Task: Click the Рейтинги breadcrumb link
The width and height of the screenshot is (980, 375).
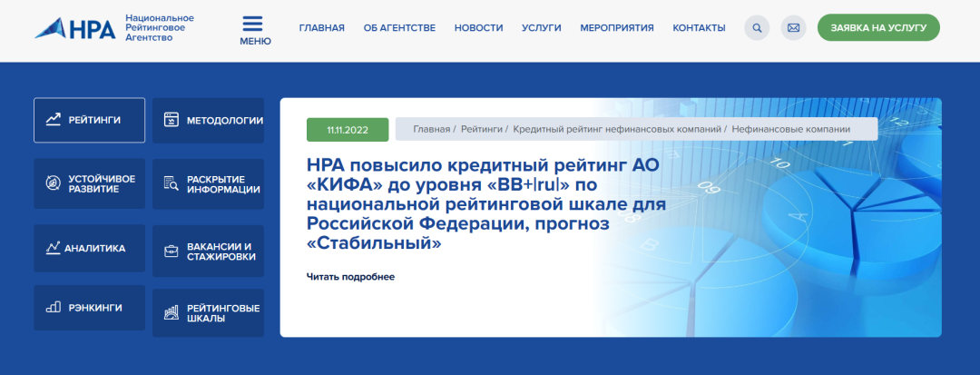Action: (481, 130)
